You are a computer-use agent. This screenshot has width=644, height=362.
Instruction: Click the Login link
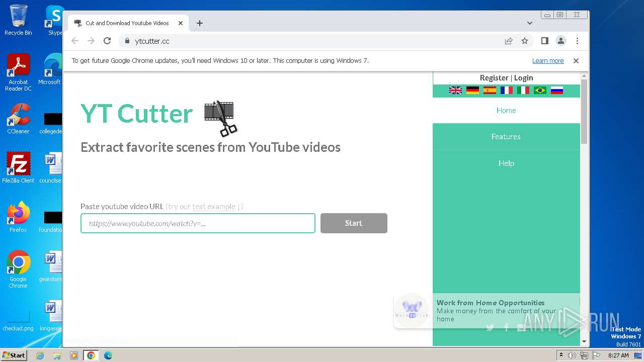523,78
